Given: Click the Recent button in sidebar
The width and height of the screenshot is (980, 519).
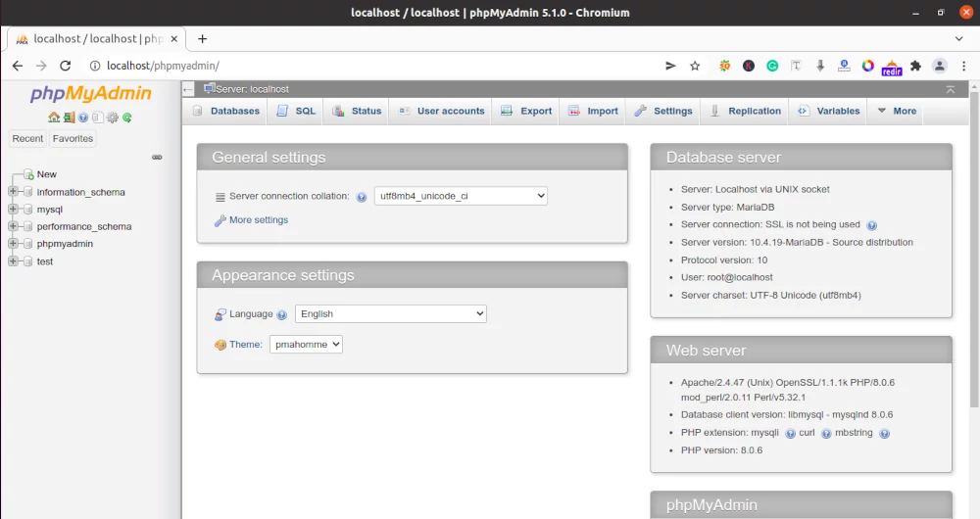Looking at the screenshot, I should pyautogui.click(x=28, y=139).
